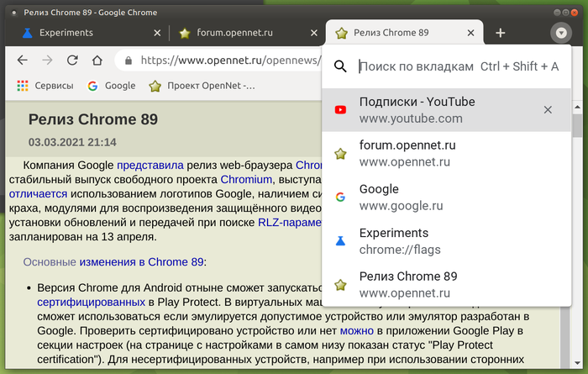Click the vertical scrollbar thumb

(x=578, y=125)
